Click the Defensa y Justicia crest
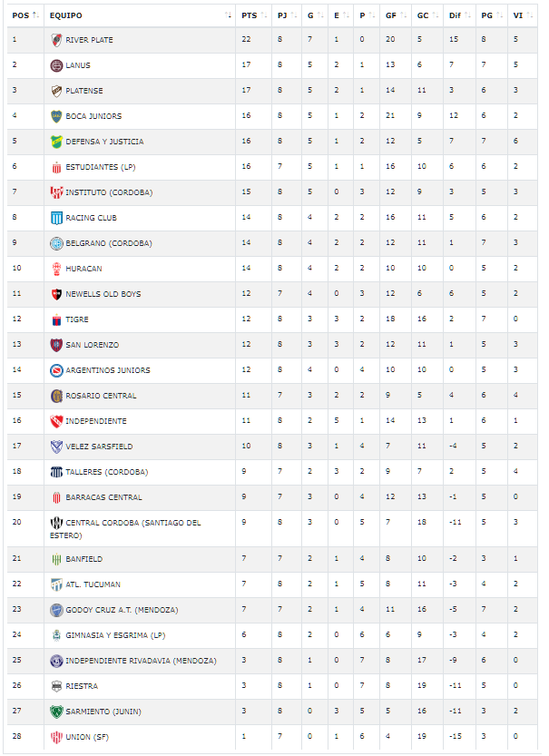 (56, 142)
